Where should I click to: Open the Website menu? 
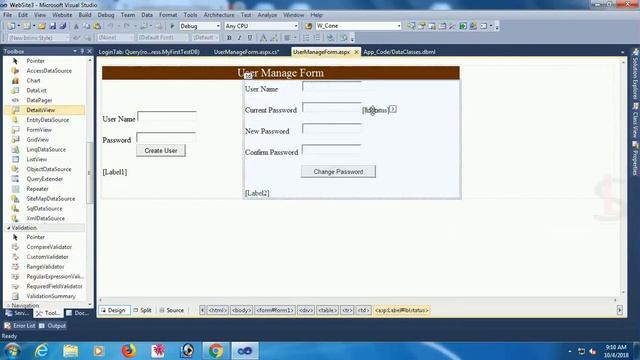62,15
